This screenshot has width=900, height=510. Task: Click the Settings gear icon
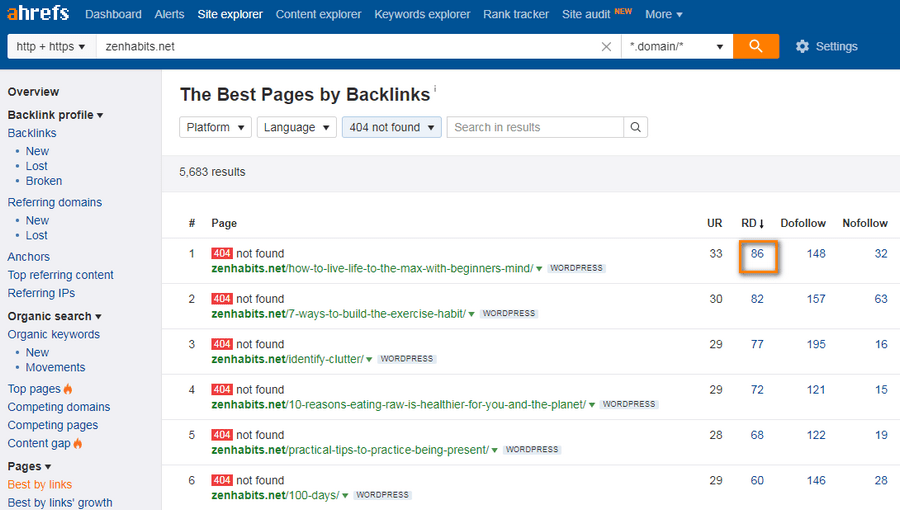pos(802,46)
